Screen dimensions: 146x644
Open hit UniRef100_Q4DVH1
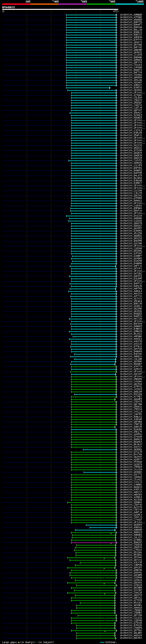pyautogui.click(x=131, y=572)
